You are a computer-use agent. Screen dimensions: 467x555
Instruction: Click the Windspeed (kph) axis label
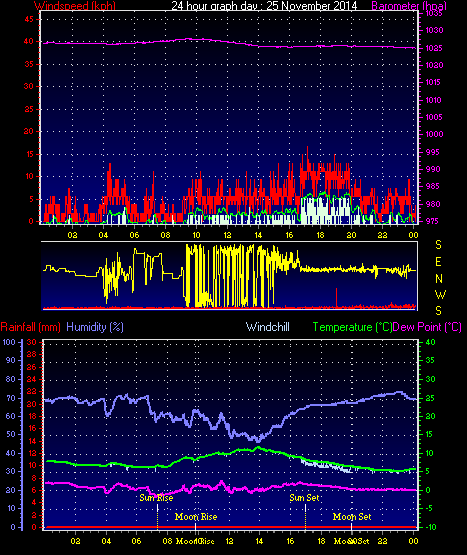(75, 5)
